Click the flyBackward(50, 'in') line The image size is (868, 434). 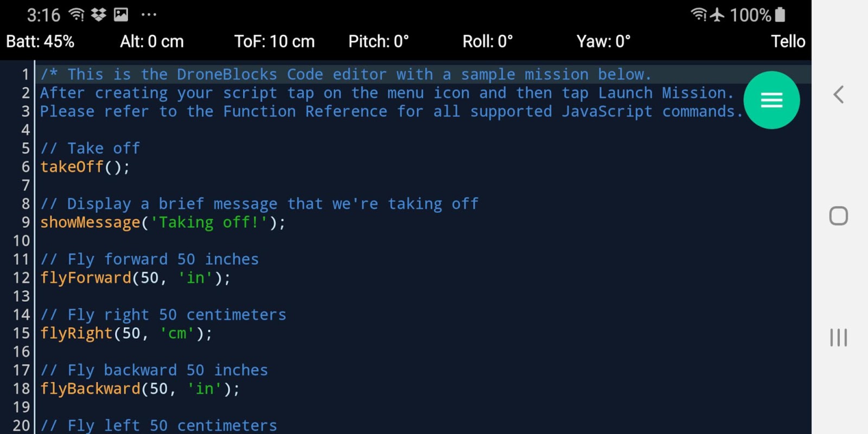click(140, 388)
